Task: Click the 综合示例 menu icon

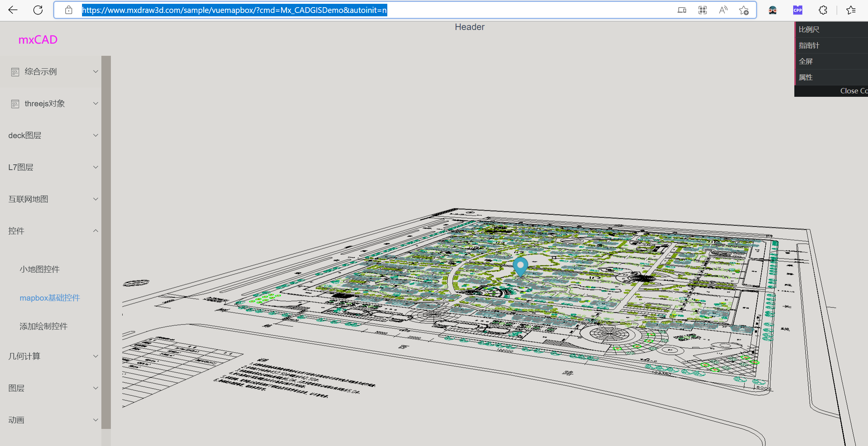Action: pos(15,72)
